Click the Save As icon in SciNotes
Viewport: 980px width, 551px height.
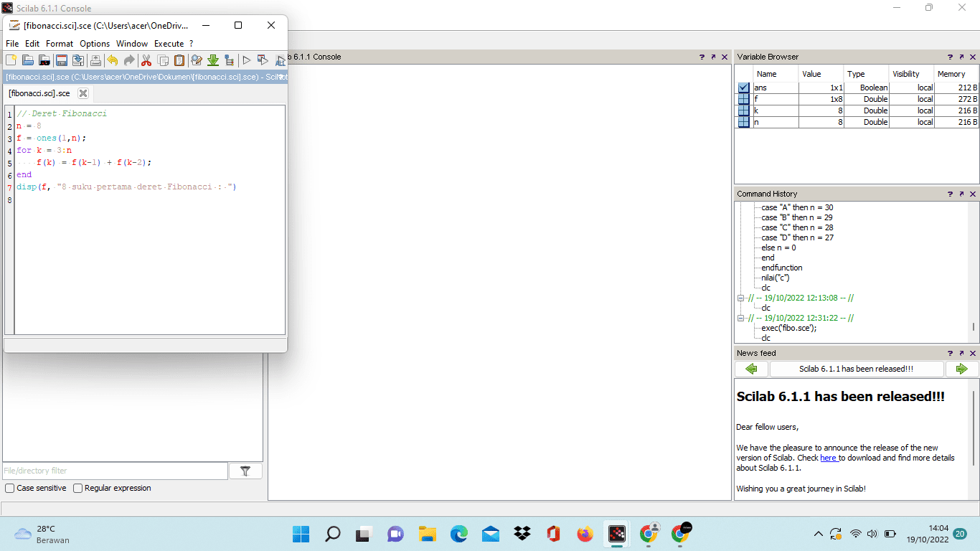click(78, 60)
